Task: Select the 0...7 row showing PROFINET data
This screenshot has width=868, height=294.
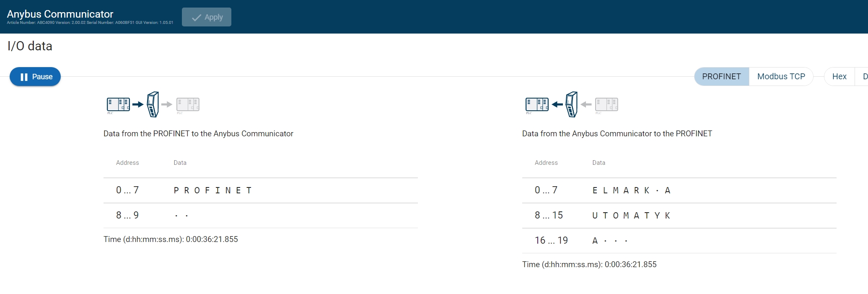Action: tap(260, 190)
